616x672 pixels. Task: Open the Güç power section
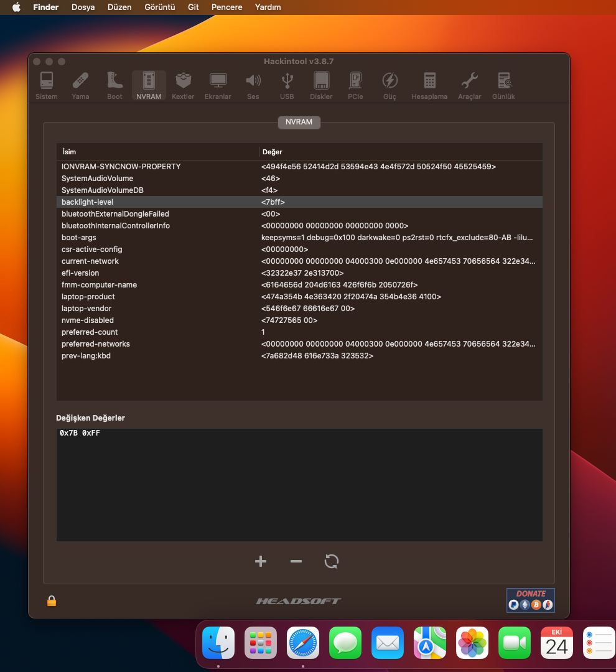click(390, 86)
